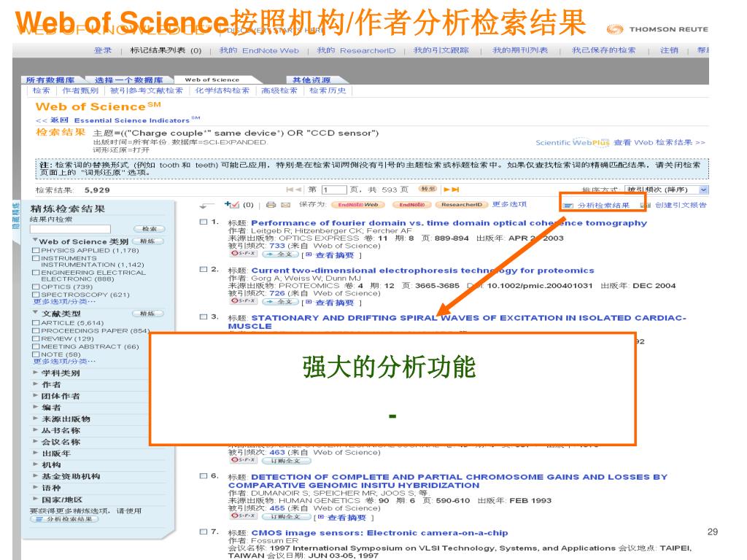Click 精炼 button beside Web of Science 类别
The image size is (747, 560).
click(x=147, y=241)
